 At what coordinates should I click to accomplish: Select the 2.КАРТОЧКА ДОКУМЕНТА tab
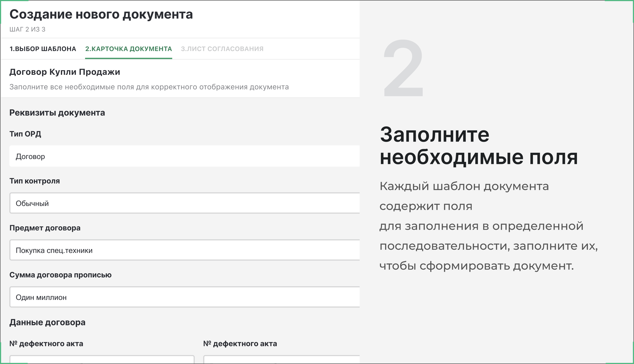pos(128,49)
